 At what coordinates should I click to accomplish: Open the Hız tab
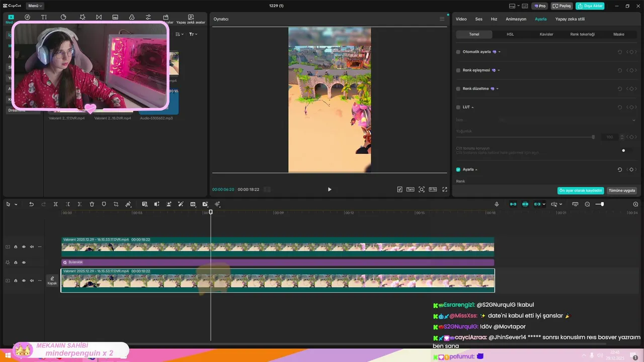click(x=494, y=19)
